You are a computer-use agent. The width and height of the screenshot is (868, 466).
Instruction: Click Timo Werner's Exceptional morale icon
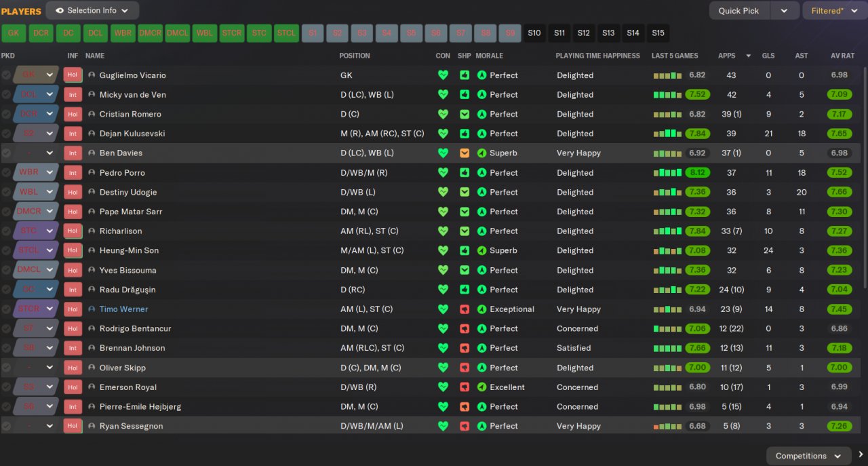click(481, 309)
